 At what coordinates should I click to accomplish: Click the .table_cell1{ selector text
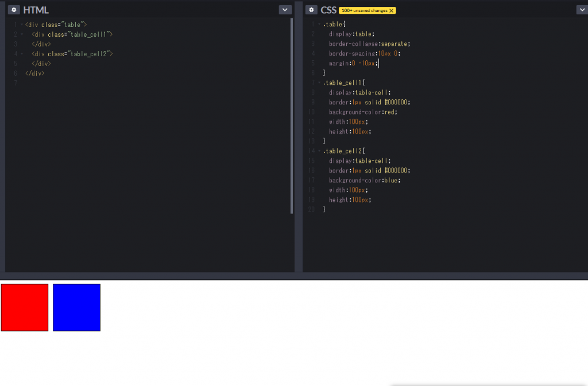(x=344, y=83)
